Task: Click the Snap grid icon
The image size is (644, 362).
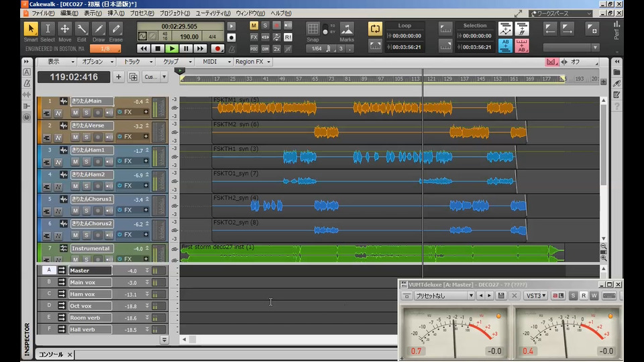Action: pyautogui.click(x=313, y=29)
